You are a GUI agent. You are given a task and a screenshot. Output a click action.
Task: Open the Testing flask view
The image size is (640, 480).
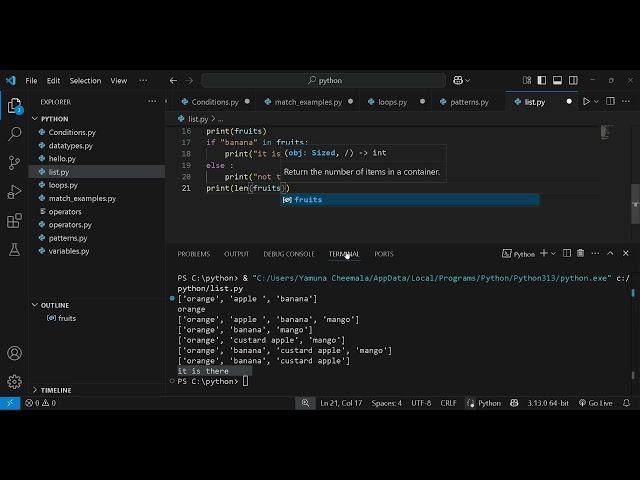tap(14, 250)
